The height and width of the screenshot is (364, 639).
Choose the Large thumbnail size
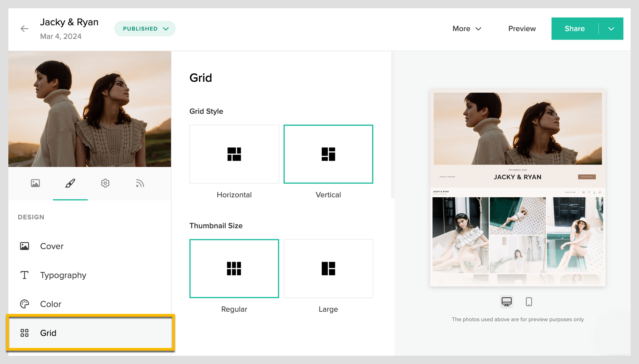pyautogui.click(x=328, y=268)
